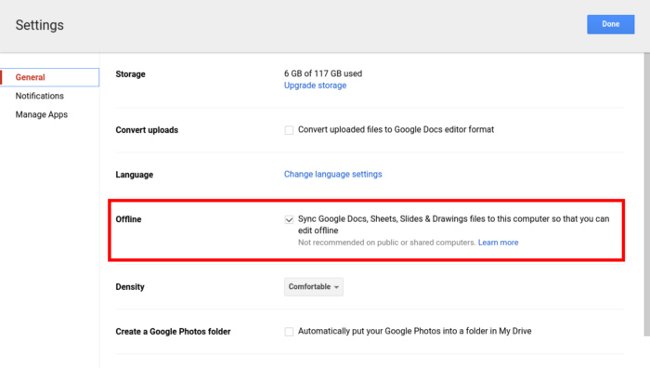Screen dimensions: 650x368
Task: Click the 'Storage' row label
Action: point(130,74)
